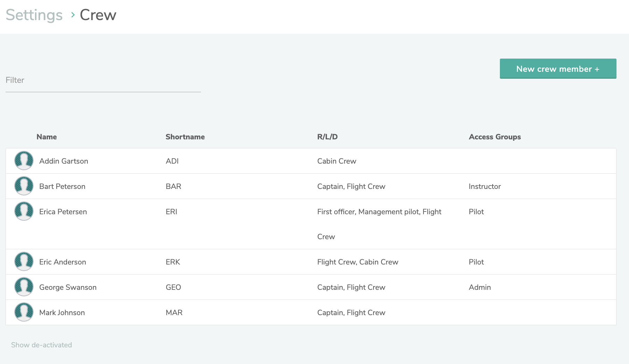This screenshot has height=364, width=629.
Task: Go back to Settings breadcrumb
Action: (34, 15)
